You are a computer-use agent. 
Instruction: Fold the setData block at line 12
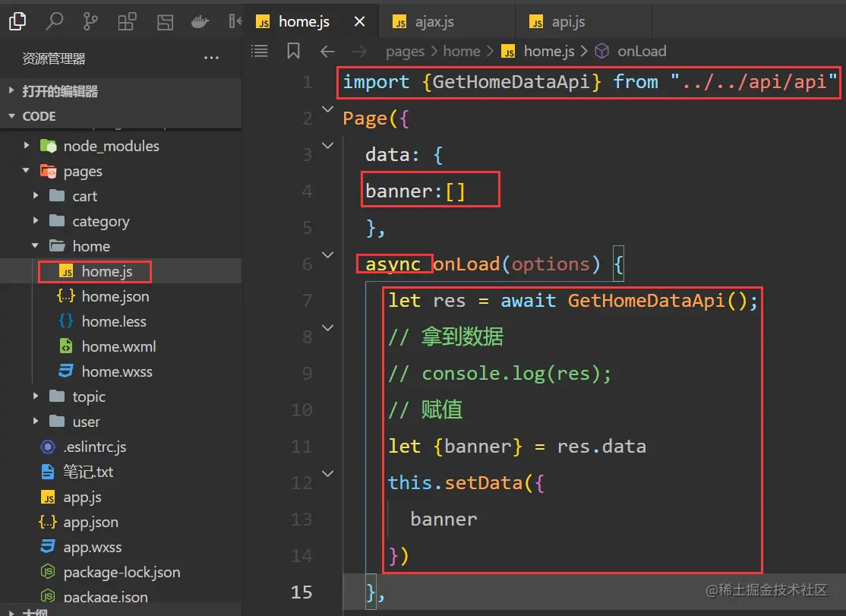[x=327, y=473]
